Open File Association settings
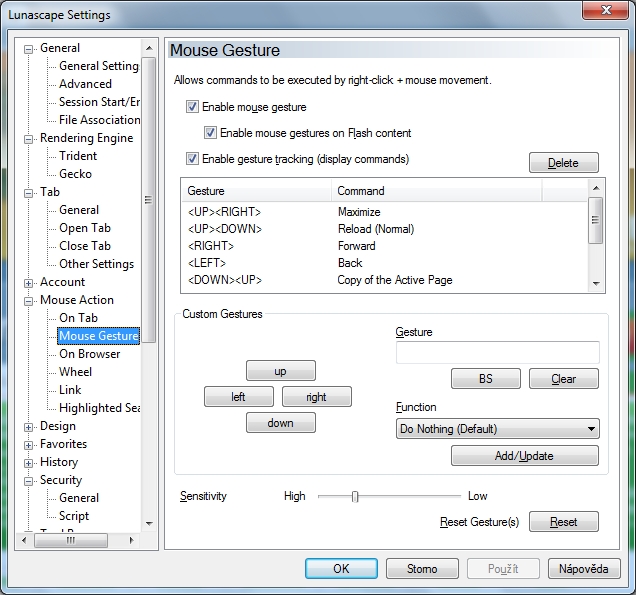The height and width of the screenshot is (595, 636). [99, 120]
